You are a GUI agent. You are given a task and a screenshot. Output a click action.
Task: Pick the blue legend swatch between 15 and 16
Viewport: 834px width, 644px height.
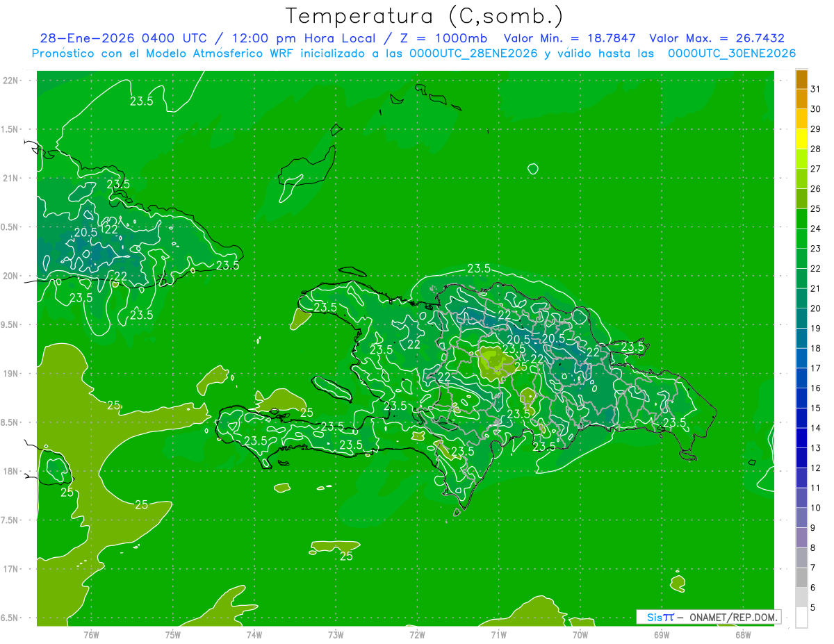[801, 398]
